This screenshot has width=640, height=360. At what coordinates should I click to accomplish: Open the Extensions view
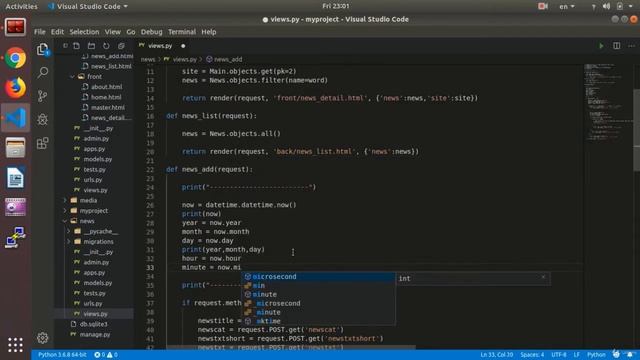coord(42,143)
